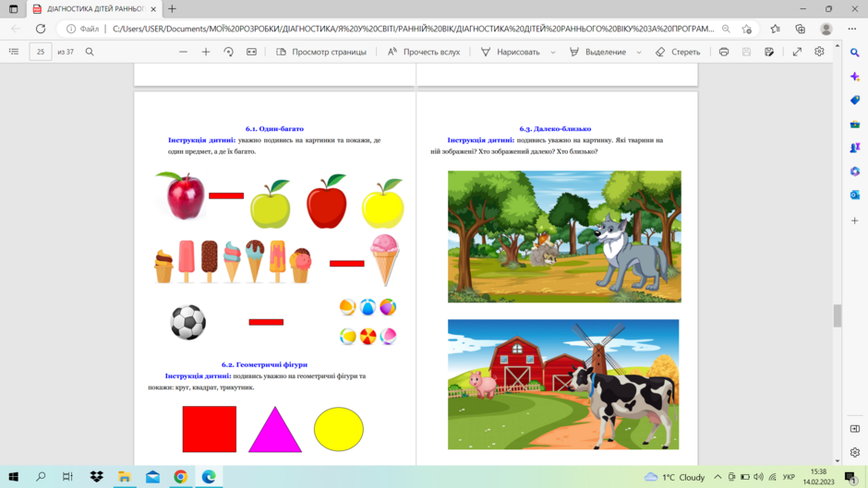Rotate the document using rotate icon
The image size is (868, 488).
229,52
